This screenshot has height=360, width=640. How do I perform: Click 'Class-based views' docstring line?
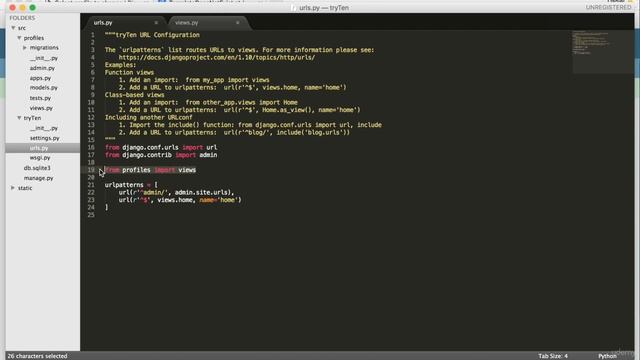[134, 95]
